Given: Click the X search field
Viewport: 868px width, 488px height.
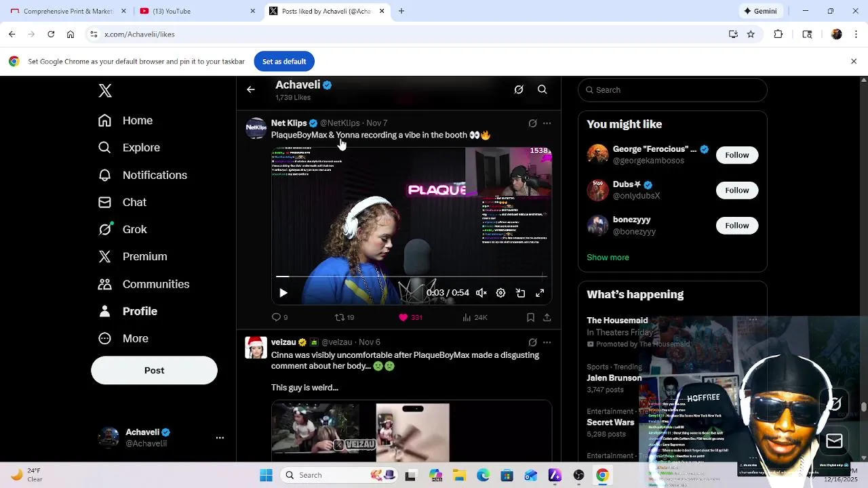Looking at the screenshot, I should [x=673, y=90].
